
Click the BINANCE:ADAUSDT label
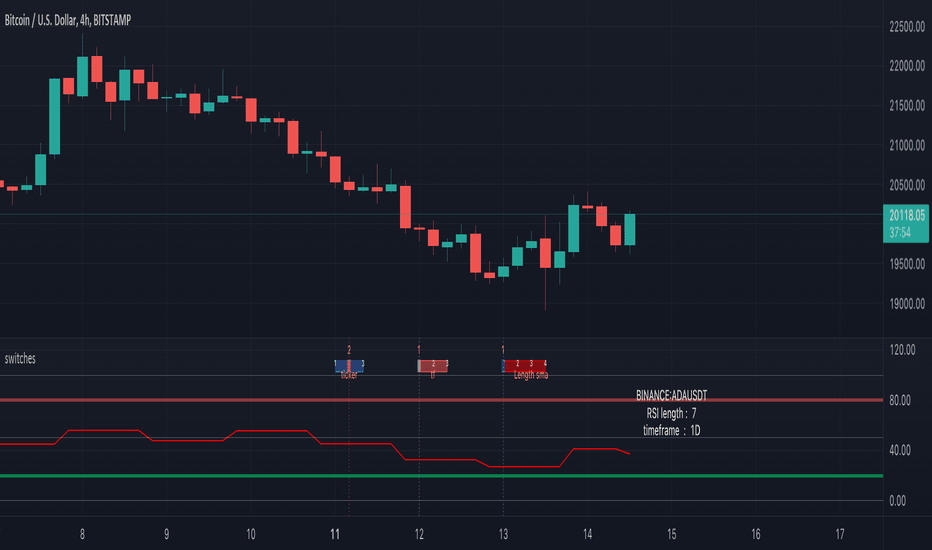point(671,395)
